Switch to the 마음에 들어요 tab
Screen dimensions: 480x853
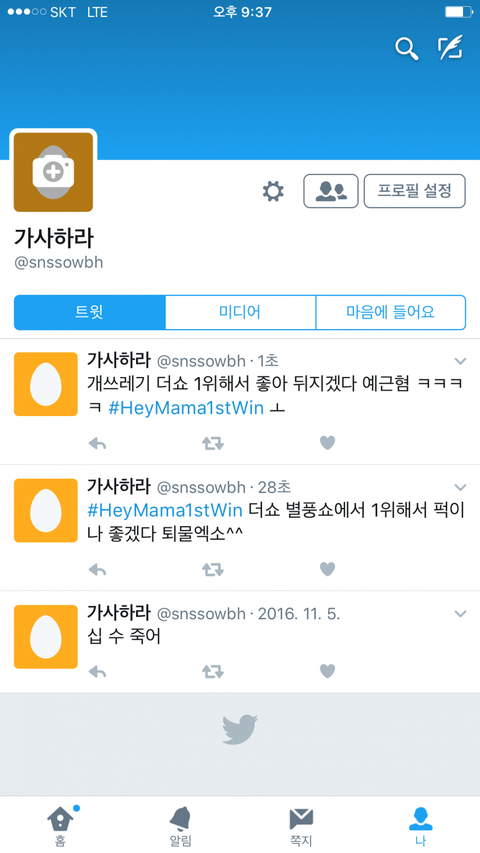click(391, 312)
